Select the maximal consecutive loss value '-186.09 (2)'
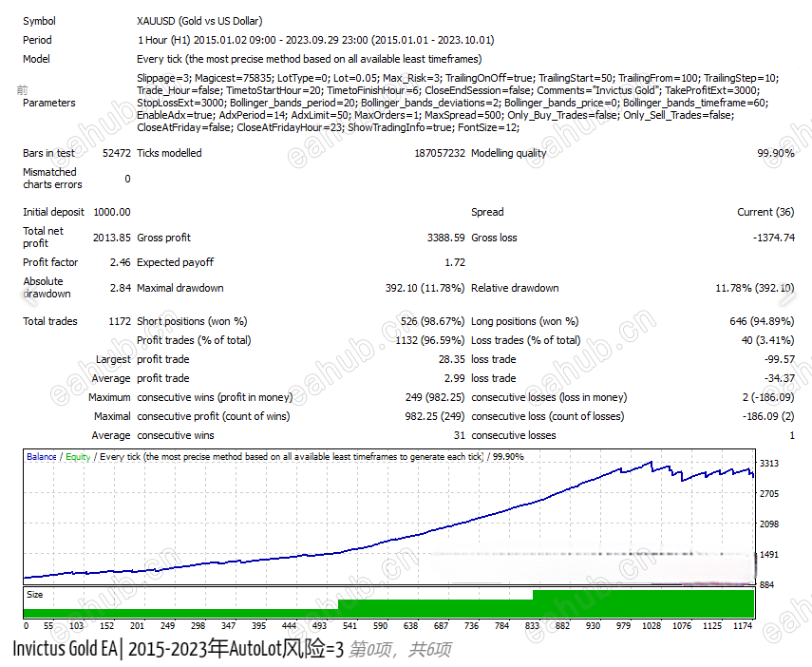 [768, 416]
